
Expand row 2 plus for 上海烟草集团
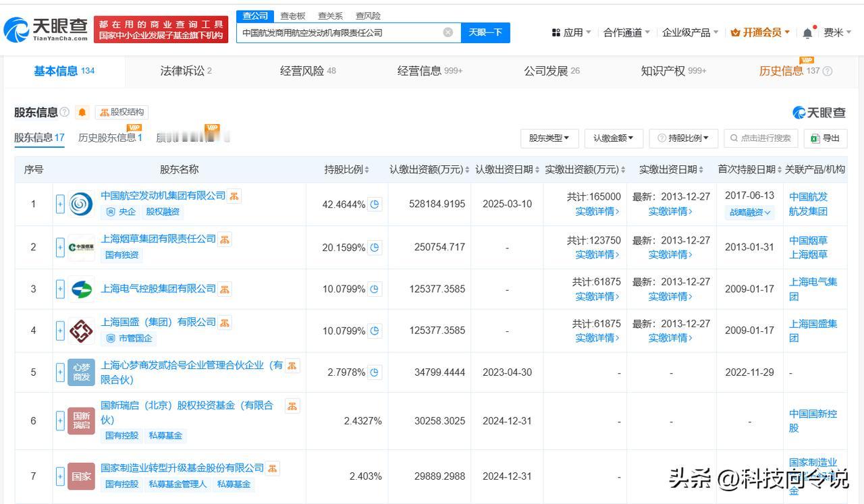click(x=60, y=247)
